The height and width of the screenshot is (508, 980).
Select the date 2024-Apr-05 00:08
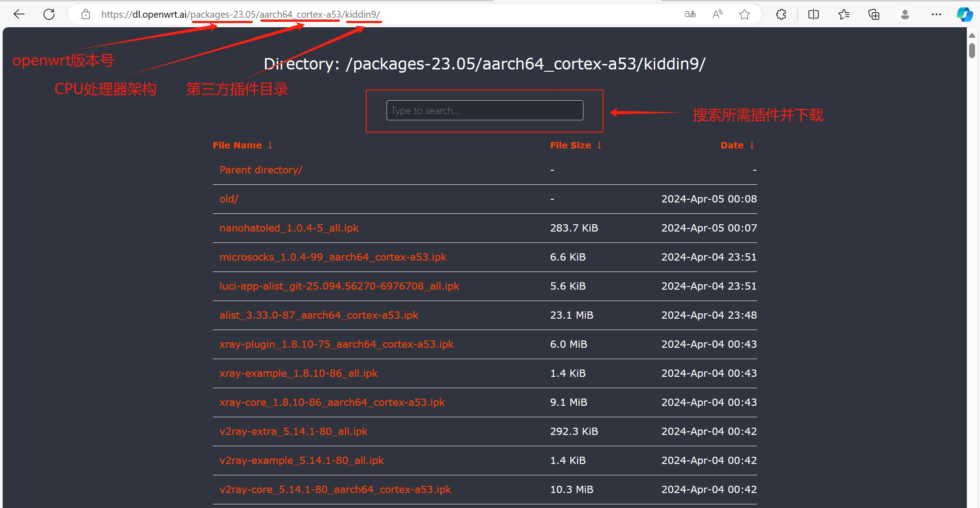[x=709, y=199]
